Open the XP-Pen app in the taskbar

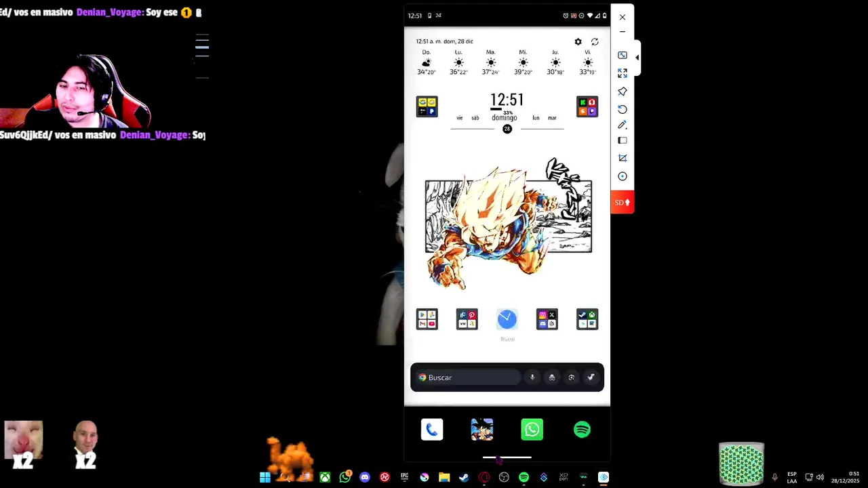(x=564, y=477)
